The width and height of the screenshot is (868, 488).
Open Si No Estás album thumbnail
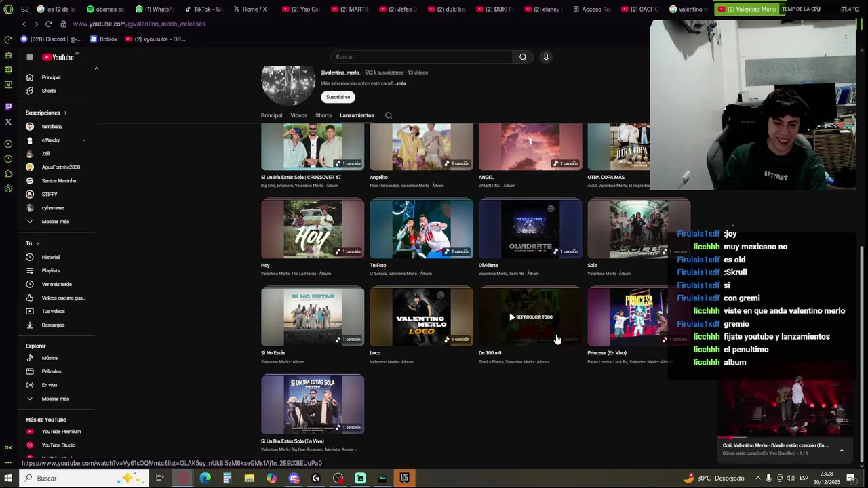coord(313,317)
